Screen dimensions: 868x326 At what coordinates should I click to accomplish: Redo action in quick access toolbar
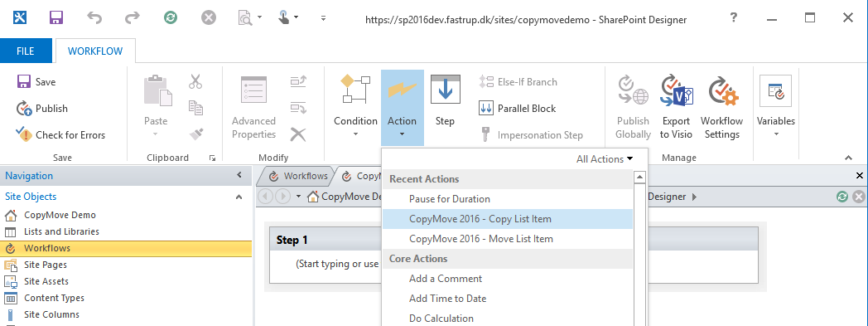pyautogui.click(x=133, y=17)
